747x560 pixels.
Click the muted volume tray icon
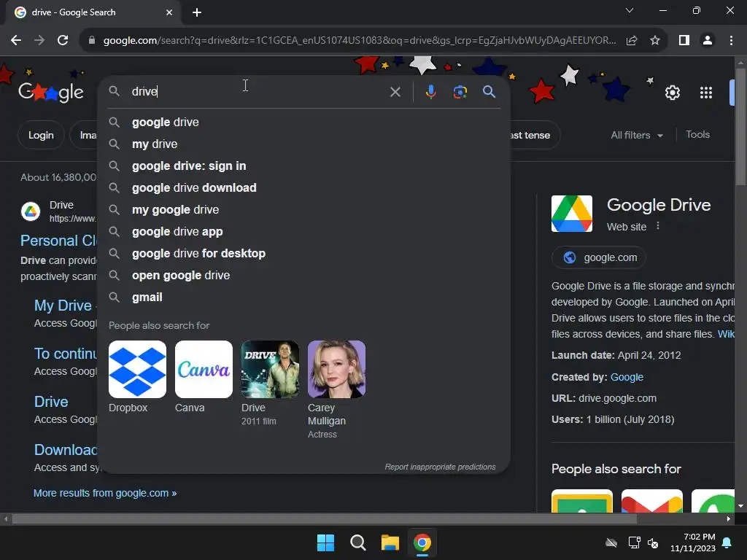(653, 542)
